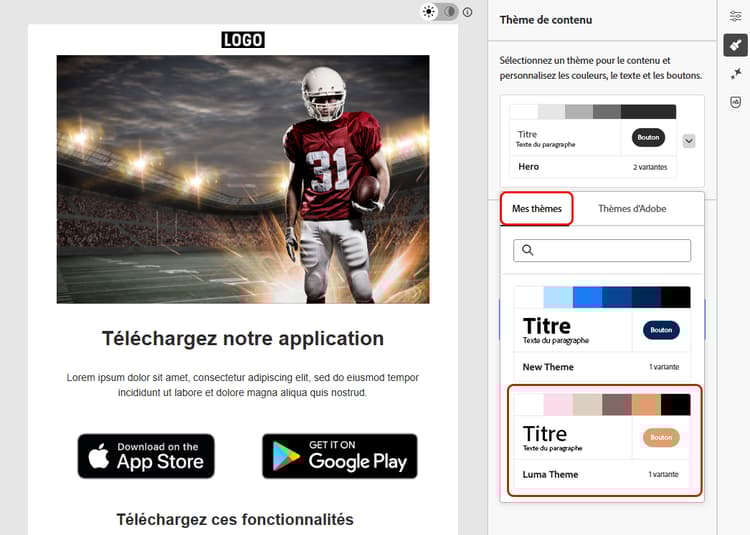Open the sparkle AI assistant icon

click(735, 74)
